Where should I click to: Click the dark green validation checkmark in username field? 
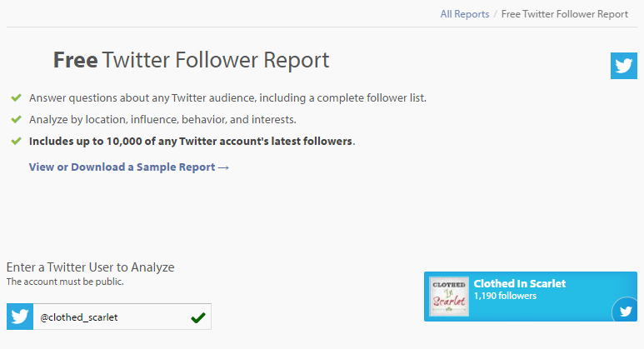tap(198, 317)
